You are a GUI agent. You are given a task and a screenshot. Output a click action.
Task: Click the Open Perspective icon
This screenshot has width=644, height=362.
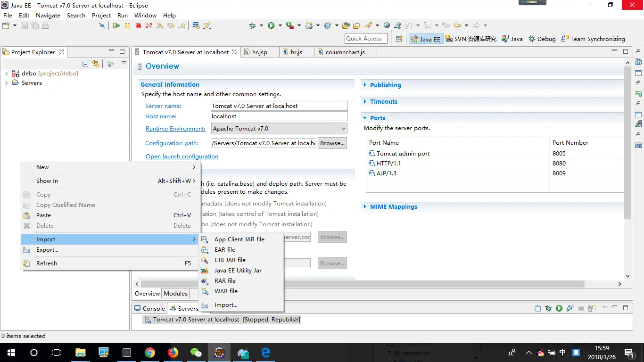(x=399, y=39)
